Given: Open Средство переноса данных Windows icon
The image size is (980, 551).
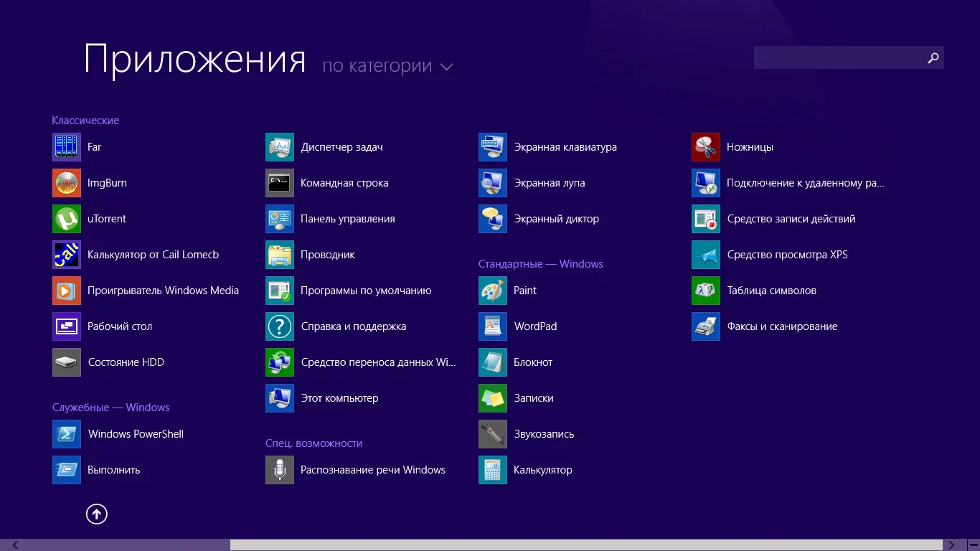Looking at the screenshot, I should (280, 362).
